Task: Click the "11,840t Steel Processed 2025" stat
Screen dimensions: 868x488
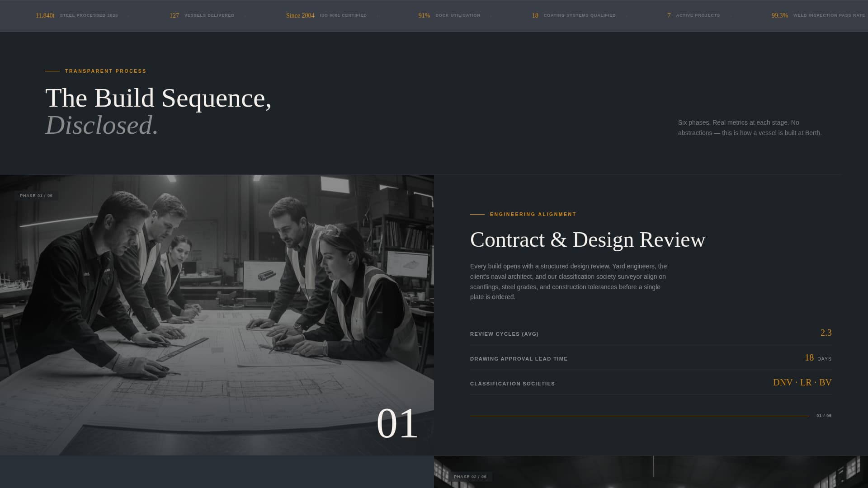Action: [76, 15]
